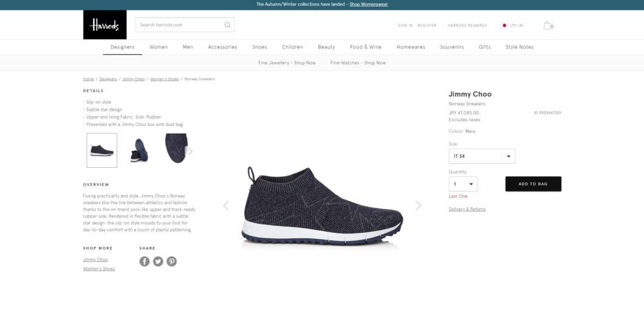Open the quantity dropdown
Image resolution: width=644 pixels, height=318 pixels.
click(464, 184)
